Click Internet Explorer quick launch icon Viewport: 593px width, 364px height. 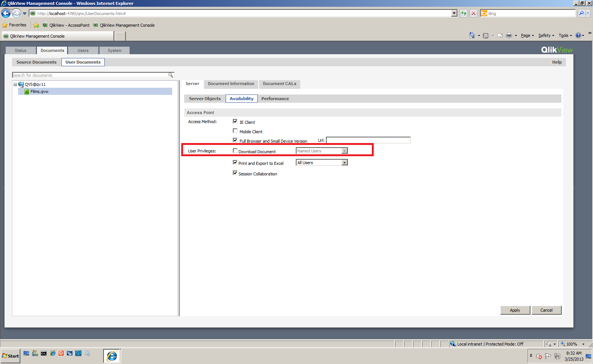[x=52, y=353]
